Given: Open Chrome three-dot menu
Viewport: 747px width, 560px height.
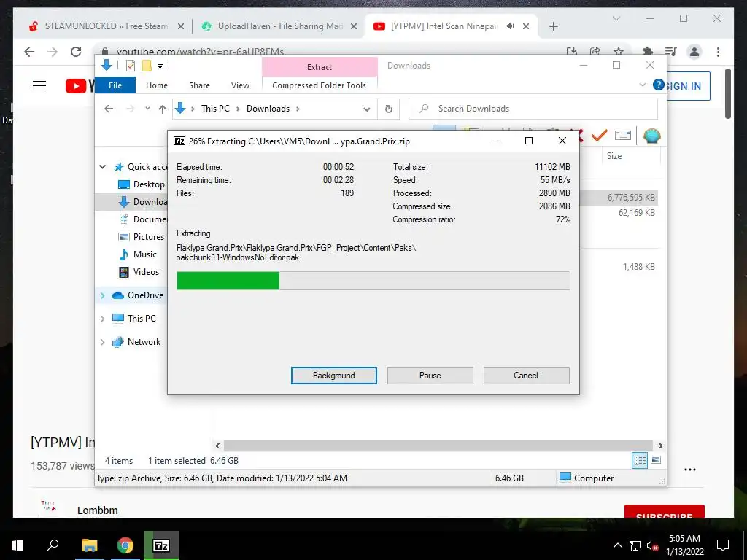Looking at the screenshot, I should coord(718,52).
